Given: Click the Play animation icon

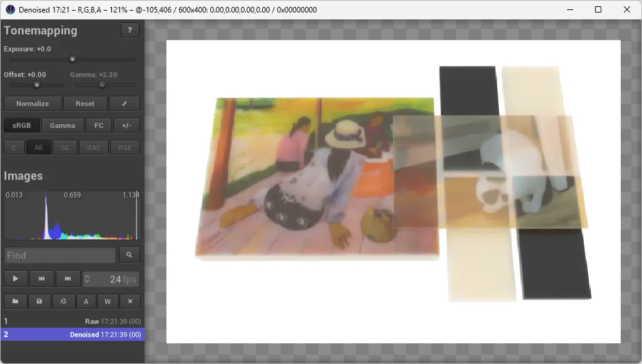Looking at the screenshot, I should pos(16,278).
